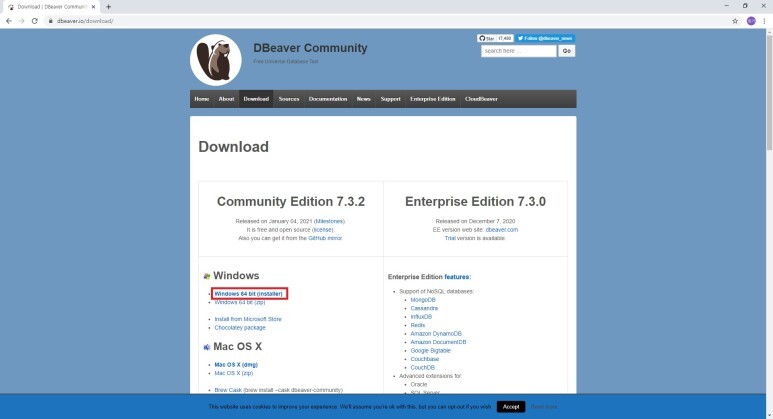The image size is (773, 419).
Task: Open the CouchDB link
Action: click(x=422, y=368)
